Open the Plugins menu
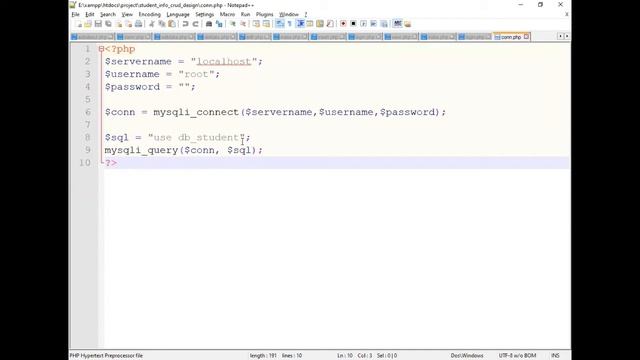 point(264,14)
